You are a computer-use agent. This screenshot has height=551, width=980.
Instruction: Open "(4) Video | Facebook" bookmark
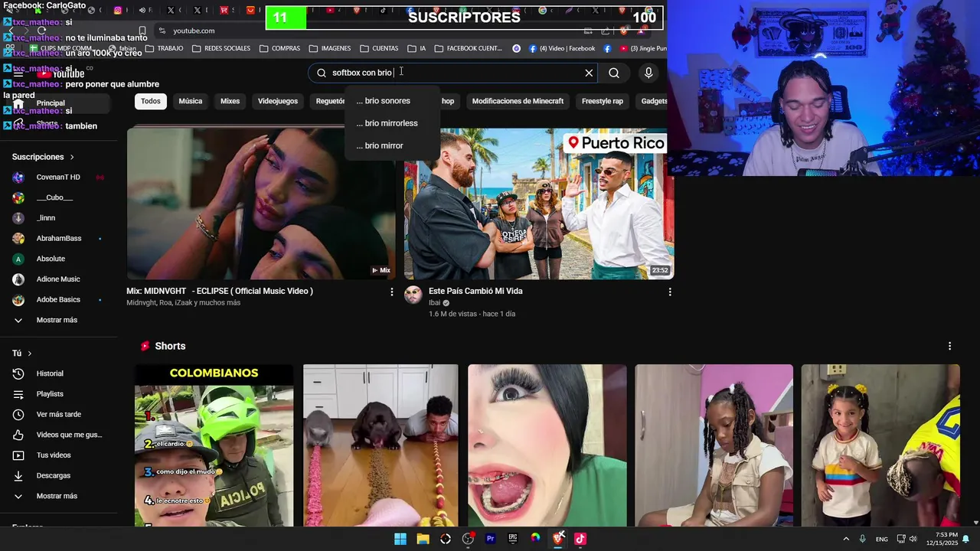562,48
